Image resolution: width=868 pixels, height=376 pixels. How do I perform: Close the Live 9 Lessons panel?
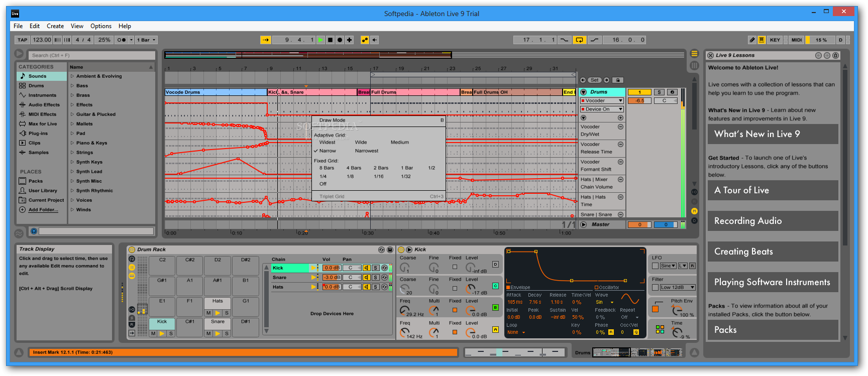pos(710,56)
